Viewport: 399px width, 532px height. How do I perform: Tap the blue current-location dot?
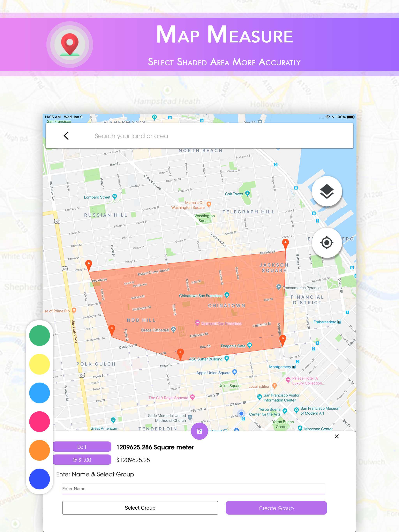241,413
